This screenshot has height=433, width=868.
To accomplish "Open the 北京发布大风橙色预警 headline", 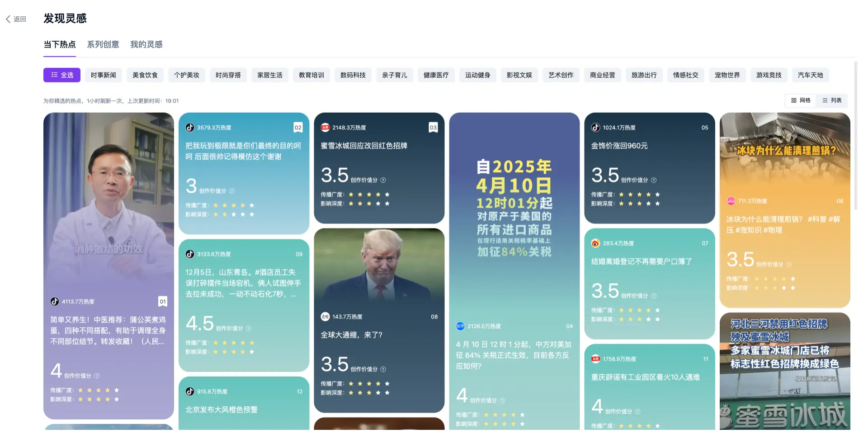I will point(222,410).
